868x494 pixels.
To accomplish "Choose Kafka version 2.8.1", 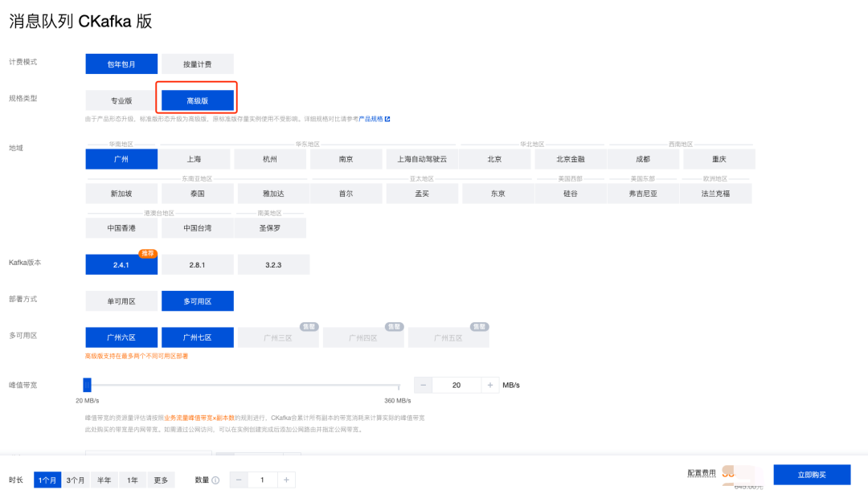I will tap(198, 265).
